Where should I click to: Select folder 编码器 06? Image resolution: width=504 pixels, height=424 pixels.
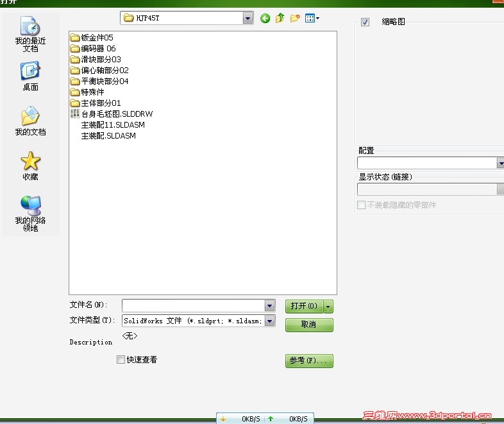click(x=93, y=49)
